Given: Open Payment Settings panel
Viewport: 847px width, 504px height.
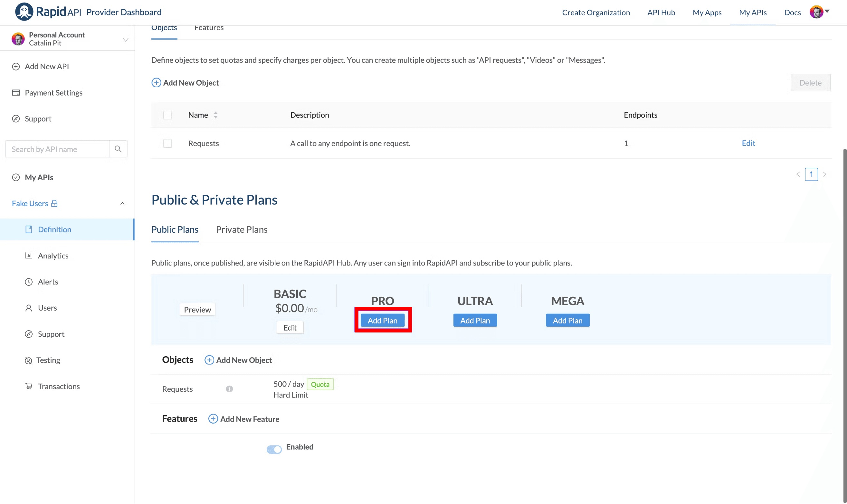Looking at the screenshot, I should (53, 92).
